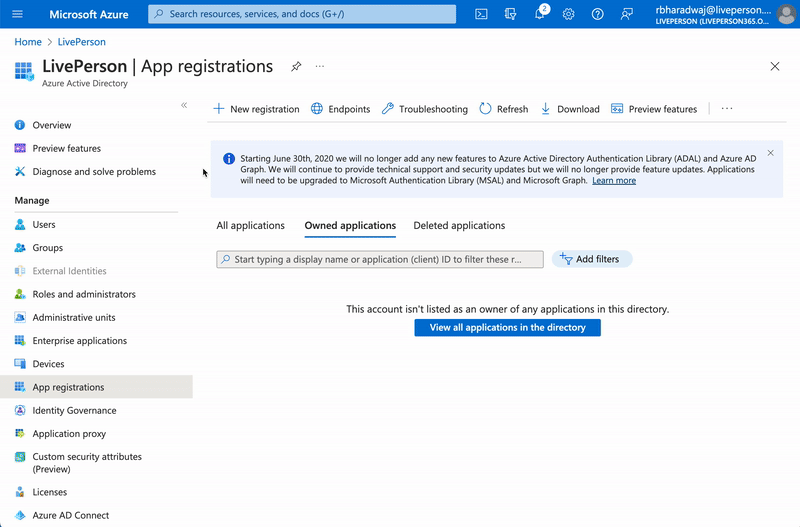800x527 pixels.
Task: Click the Administrative units icon
Action: click(20, 317)
